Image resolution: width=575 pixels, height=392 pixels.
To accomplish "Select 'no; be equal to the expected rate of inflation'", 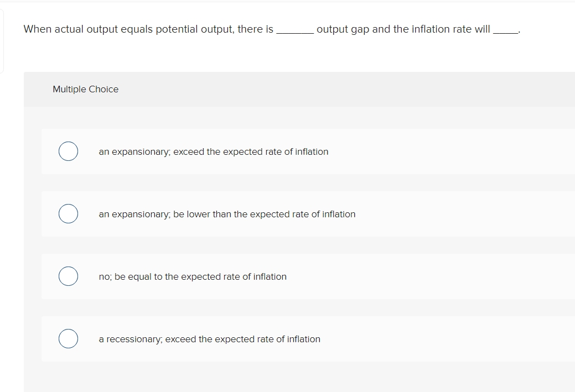I will coord(192,276).
